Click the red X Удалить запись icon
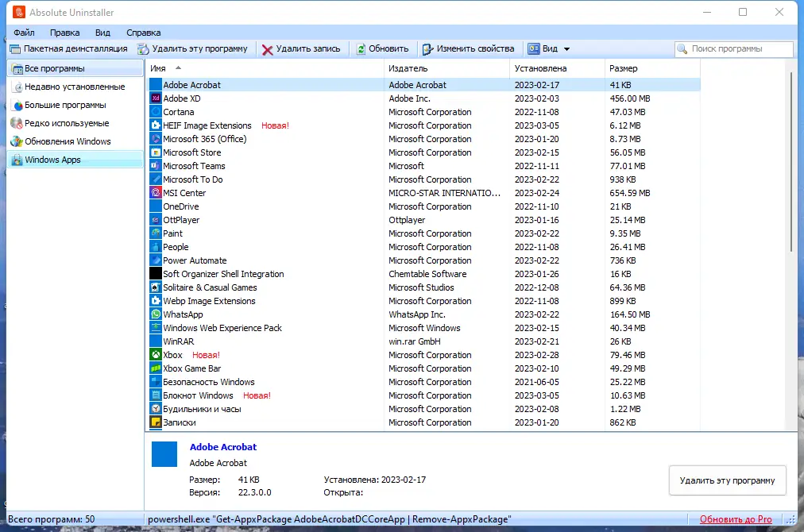 click(267, 50)
